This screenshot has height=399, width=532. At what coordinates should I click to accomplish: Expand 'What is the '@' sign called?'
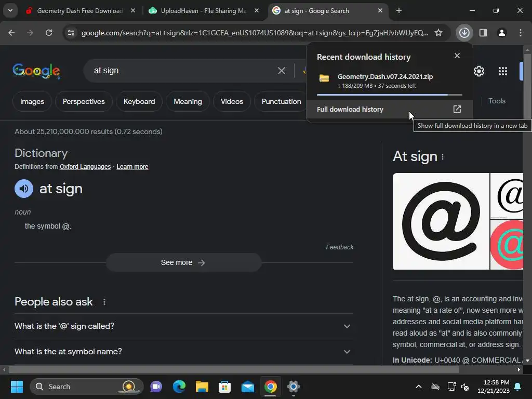183,326
